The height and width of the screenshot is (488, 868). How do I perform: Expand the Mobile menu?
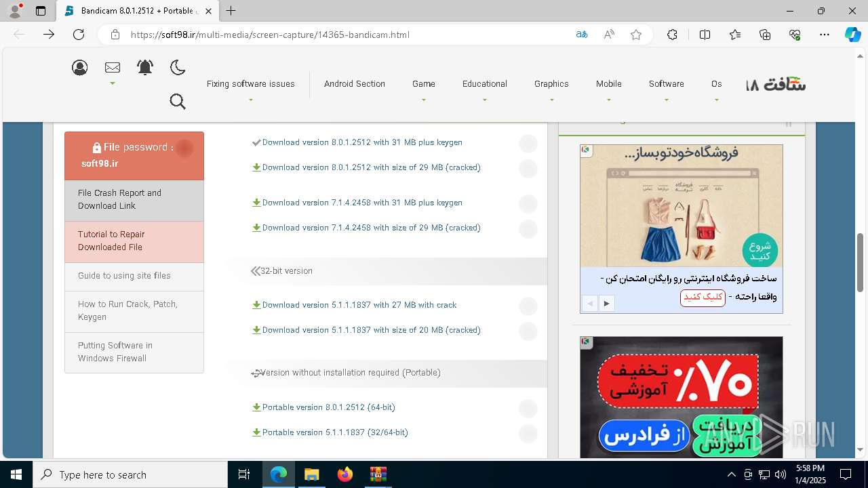(x=609, y=84)
